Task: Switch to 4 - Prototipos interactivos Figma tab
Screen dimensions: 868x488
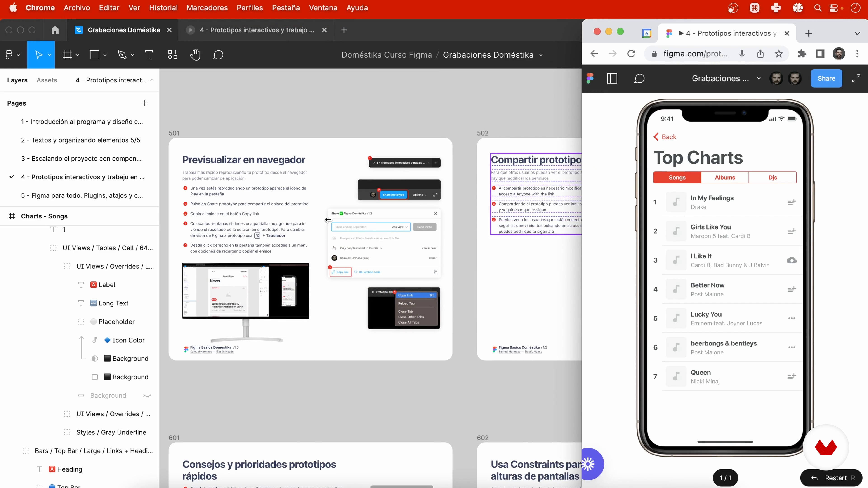Action: point(256,30)
